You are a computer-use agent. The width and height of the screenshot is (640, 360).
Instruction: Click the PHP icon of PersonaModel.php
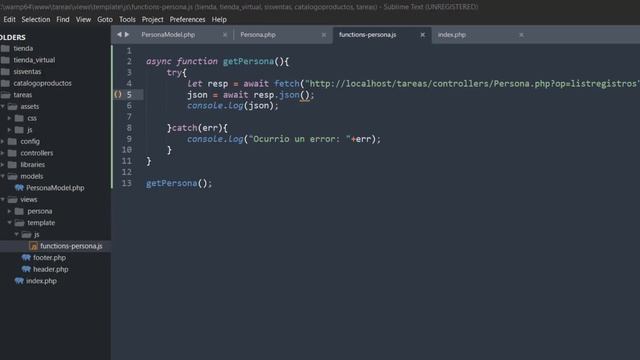coord(19,188)
